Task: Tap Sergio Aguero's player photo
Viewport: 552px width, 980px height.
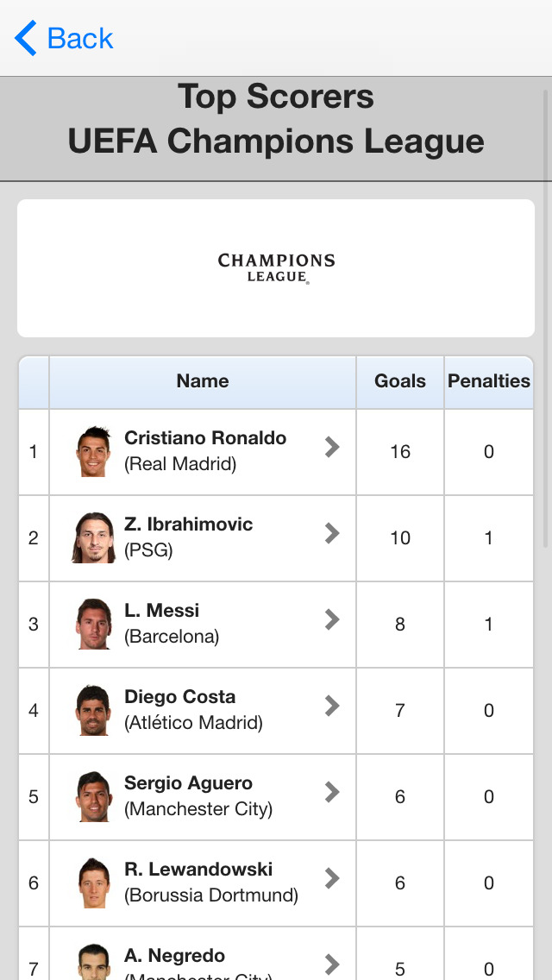Action: [x=93, y=796]
